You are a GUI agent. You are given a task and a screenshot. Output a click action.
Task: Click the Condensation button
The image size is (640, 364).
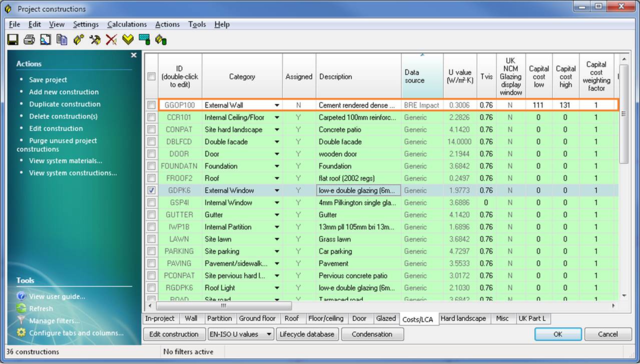(372, 334)
